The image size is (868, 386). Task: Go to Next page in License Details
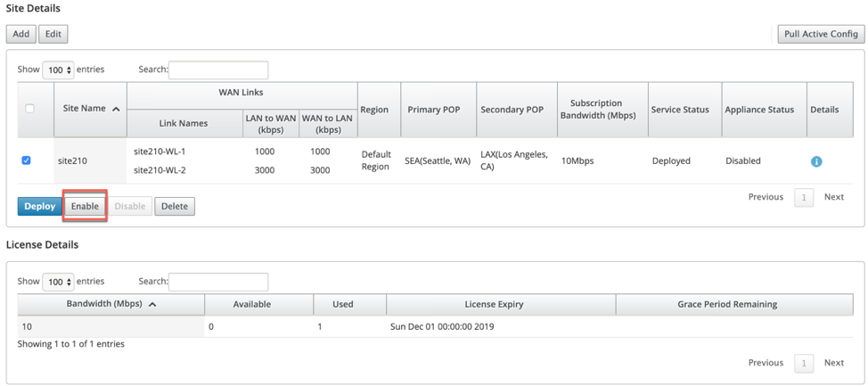(x=833, y=363)
